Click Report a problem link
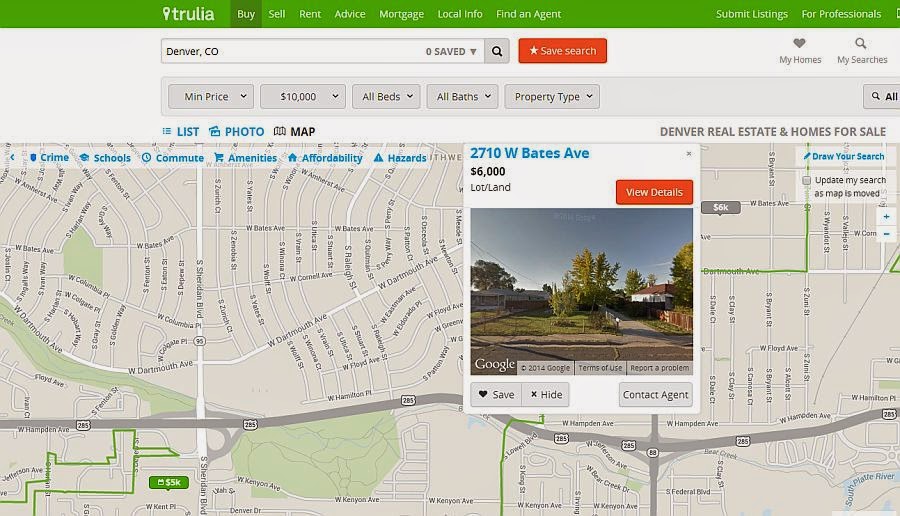 coord(660,368)
